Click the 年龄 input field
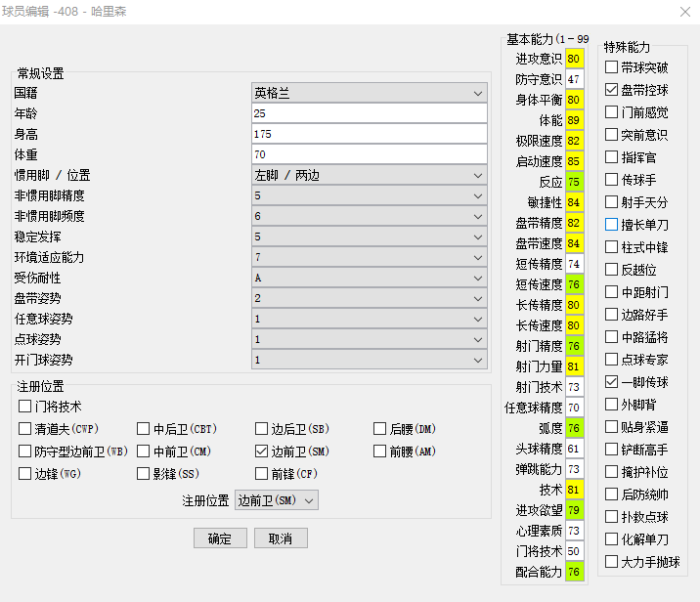The image size is (700, 602). pyautogui.click(x=370, y=113)
